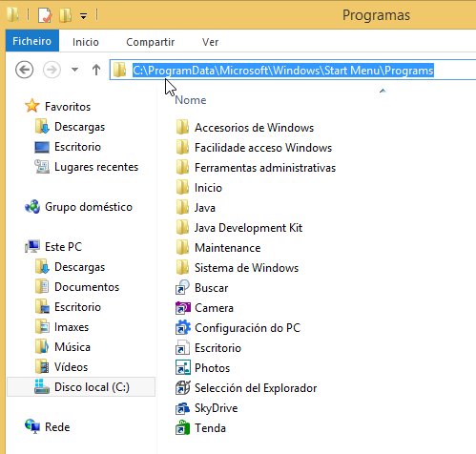Go up one level with the Up arrow
476x454 pixels.
pyautogui.click(x=96, y=70)
